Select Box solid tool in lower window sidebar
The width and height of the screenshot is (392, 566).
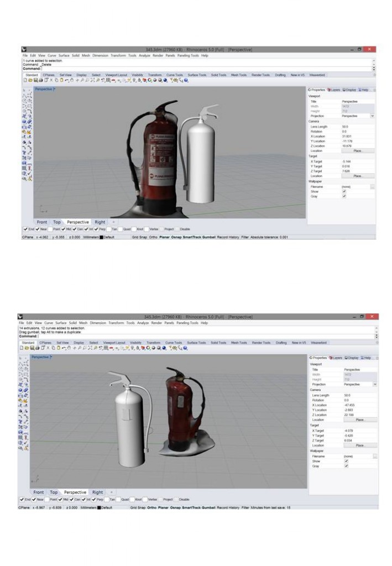point(20,390)
